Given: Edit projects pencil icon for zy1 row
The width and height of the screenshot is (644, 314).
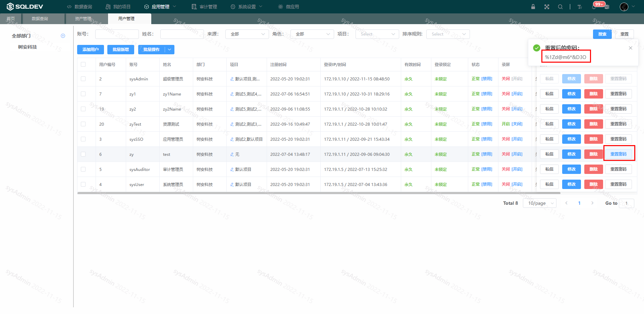Looking at the screenshot, I should point(232,94).
